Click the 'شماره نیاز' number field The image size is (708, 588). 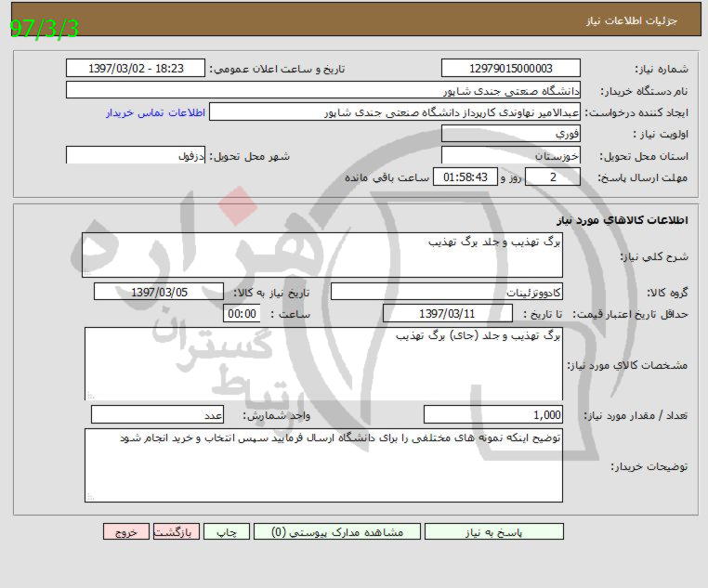pos(510,69)
